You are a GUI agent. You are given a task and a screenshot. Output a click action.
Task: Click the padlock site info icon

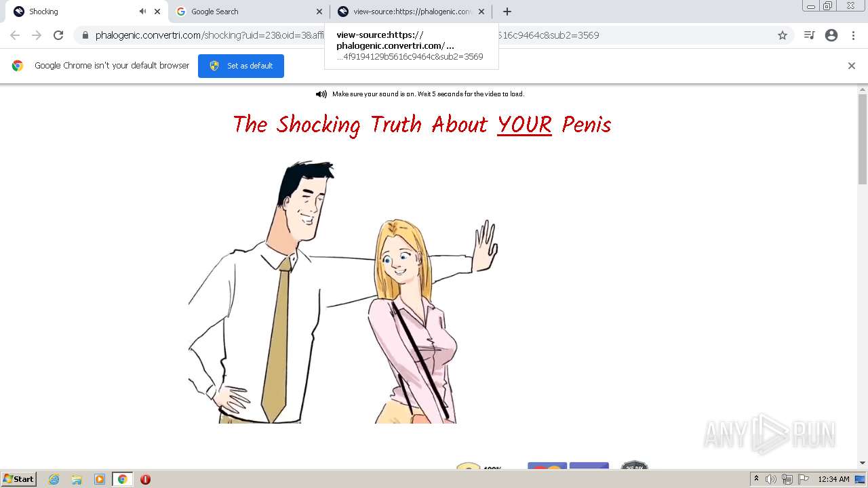[85, 35]
